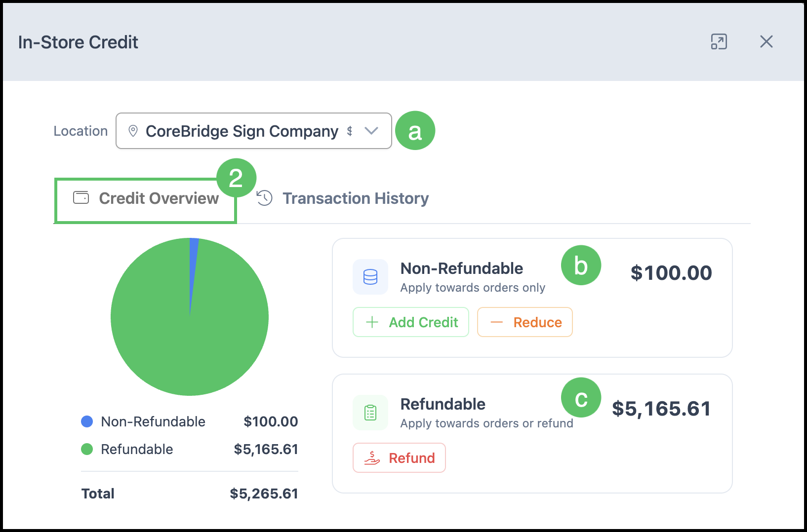The width and height of the screenshot is (807, 532).
Task: Click the plus icon in the Add Credit button
Action: 372,322
